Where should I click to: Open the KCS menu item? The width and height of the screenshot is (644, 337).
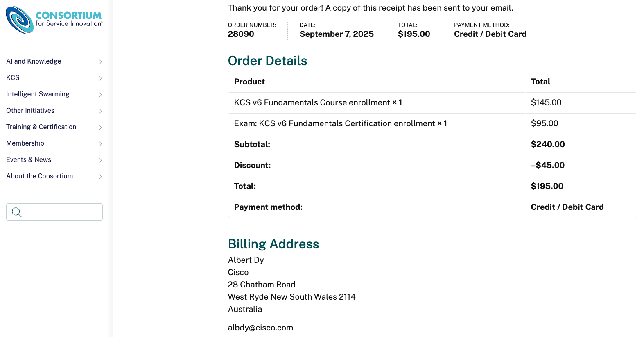pos(13,77)
